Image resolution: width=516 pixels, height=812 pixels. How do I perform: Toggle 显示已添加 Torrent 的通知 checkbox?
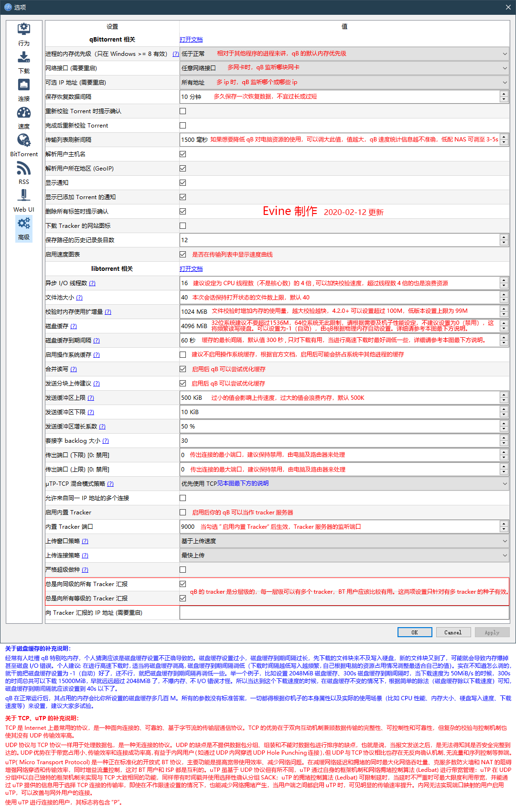tap(183, 197)
